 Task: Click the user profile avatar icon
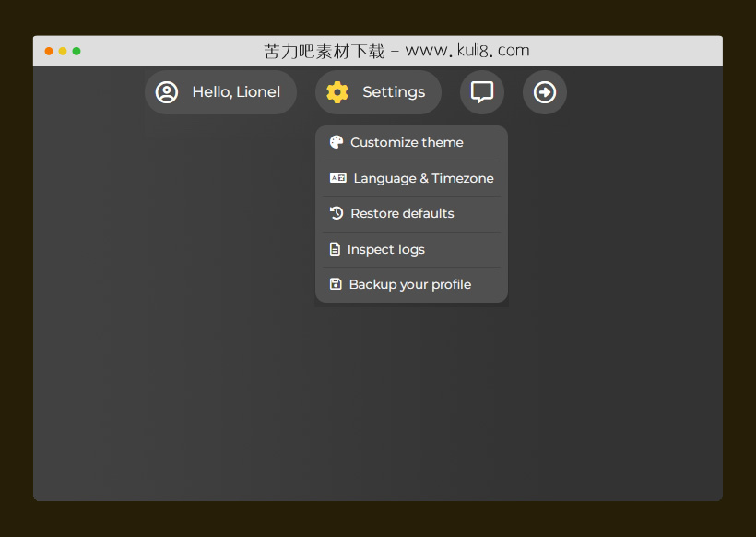point(167,92)
